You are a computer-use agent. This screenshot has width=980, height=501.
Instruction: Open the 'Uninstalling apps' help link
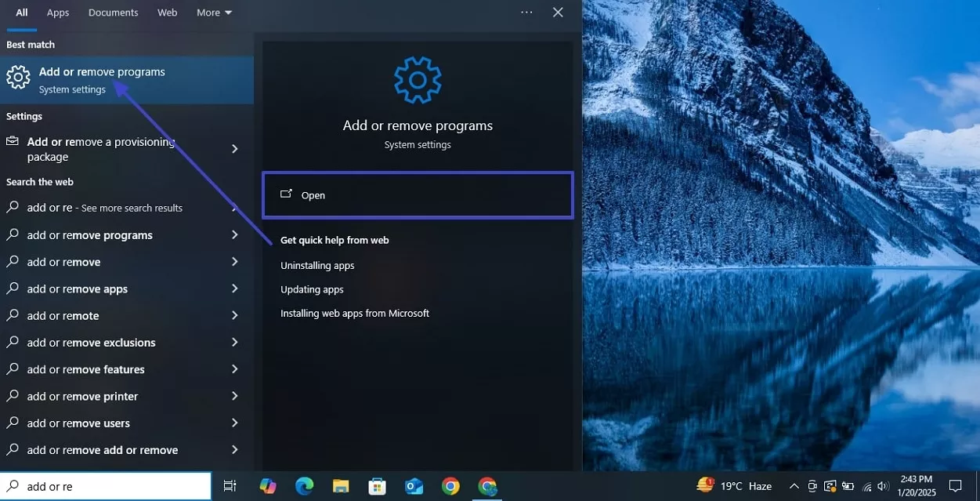click(x=317, y=265)
